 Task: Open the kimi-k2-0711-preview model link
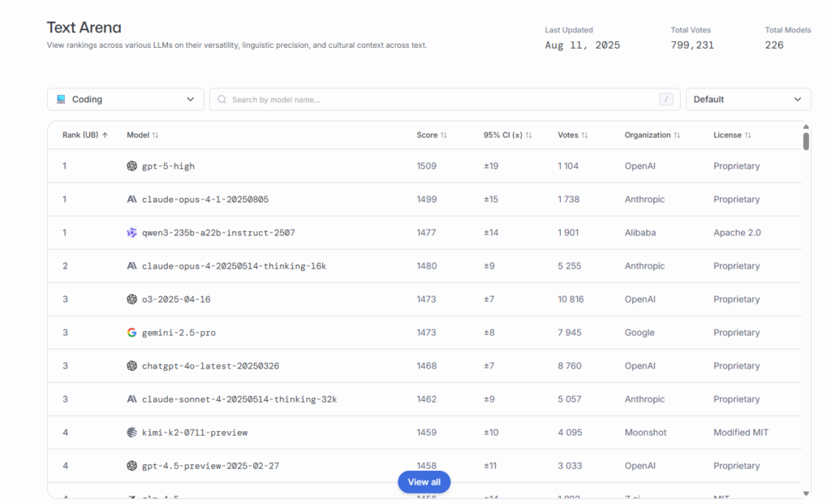195,433
